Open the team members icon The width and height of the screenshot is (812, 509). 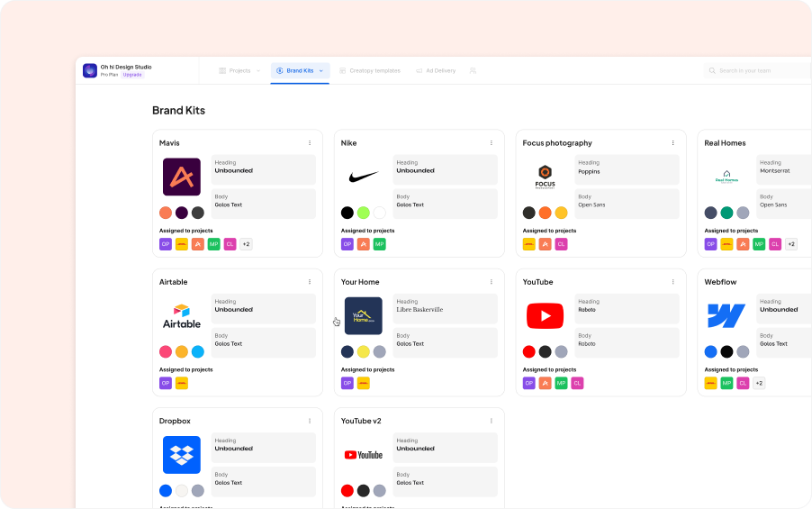pos(473,70)
